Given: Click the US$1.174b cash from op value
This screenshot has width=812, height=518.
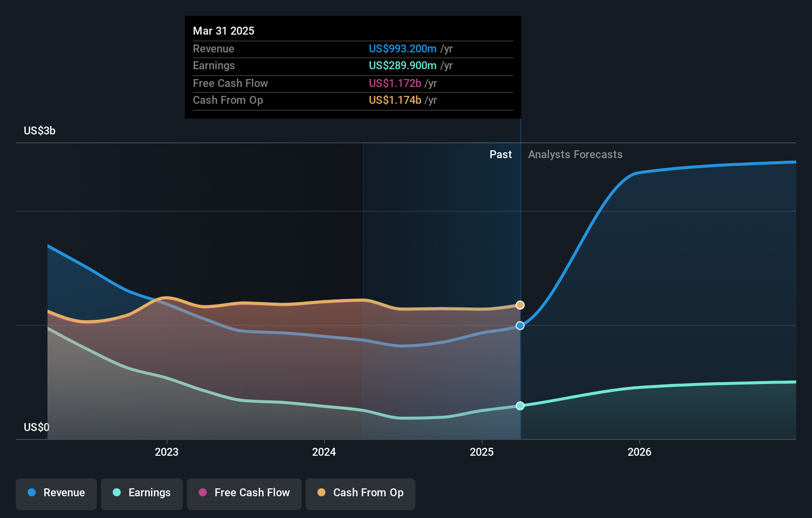Looking at the screenshot, I should (x=395, y=100).
